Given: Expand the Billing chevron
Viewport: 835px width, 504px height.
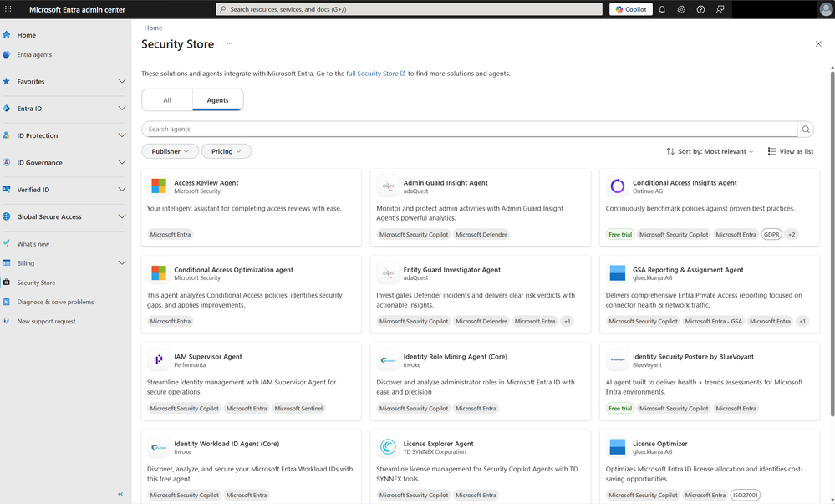Looking at the screenshot, I should pyautogui.click(x=122, y=262).
